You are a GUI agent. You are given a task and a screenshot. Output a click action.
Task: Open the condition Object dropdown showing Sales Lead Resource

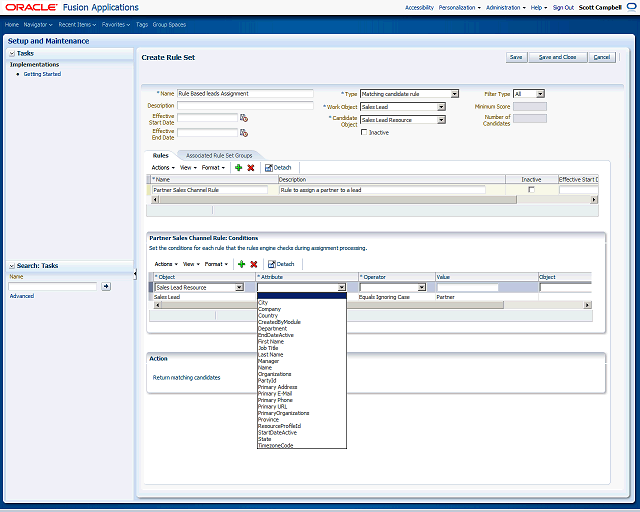[239, 287]
